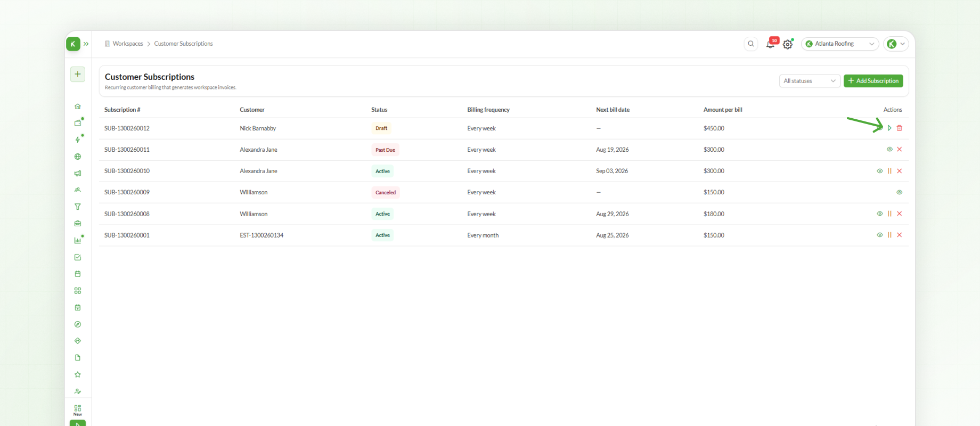980x426 pixels.
Task: Open the New apps sidebar item
Action: [78, 410]
